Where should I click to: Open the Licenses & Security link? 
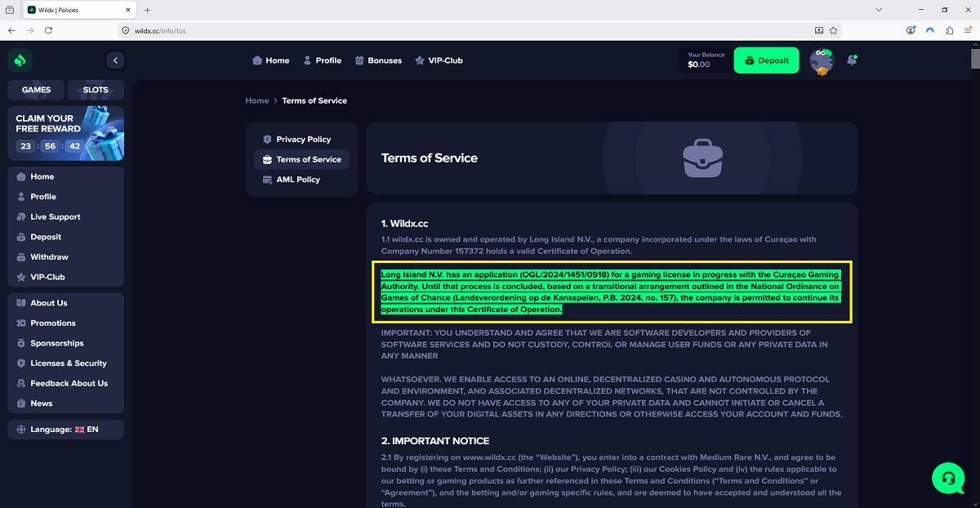[x=69, y=363]
